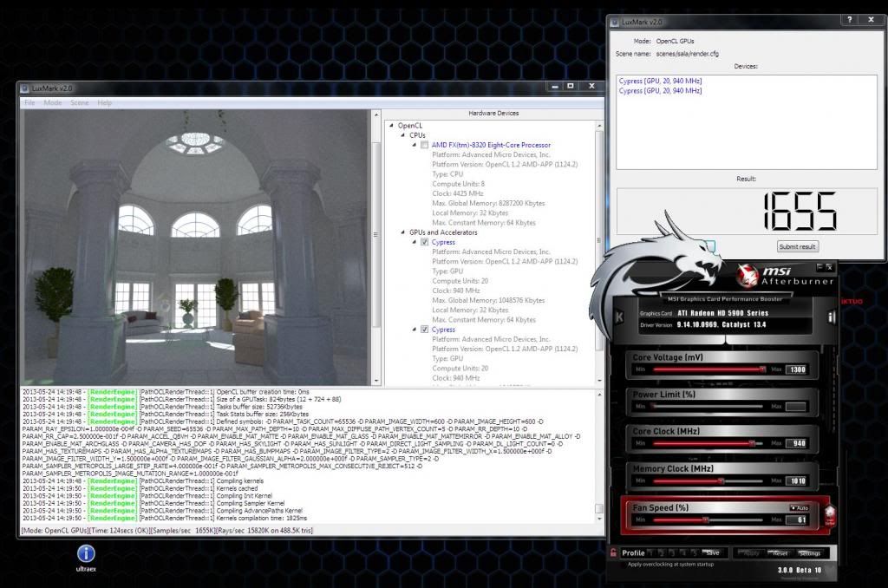Image resolution: width=888 pixels, height=588 pixels.
Task: Uncheck the second Cypress GPU checkbox
Action: tap(424, 329)
